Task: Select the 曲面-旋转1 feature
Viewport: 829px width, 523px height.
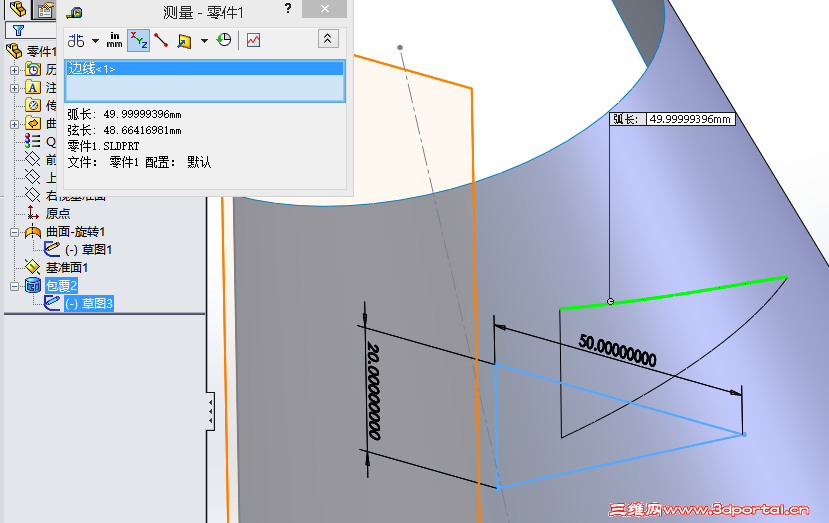Action: [x=75, y=232]
